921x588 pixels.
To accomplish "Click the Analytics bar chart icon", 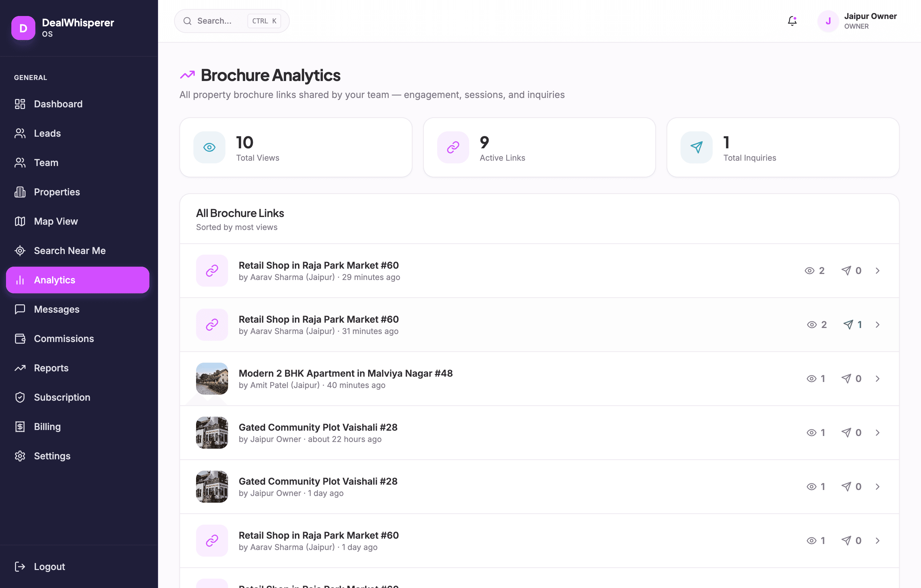I will 20,280.
